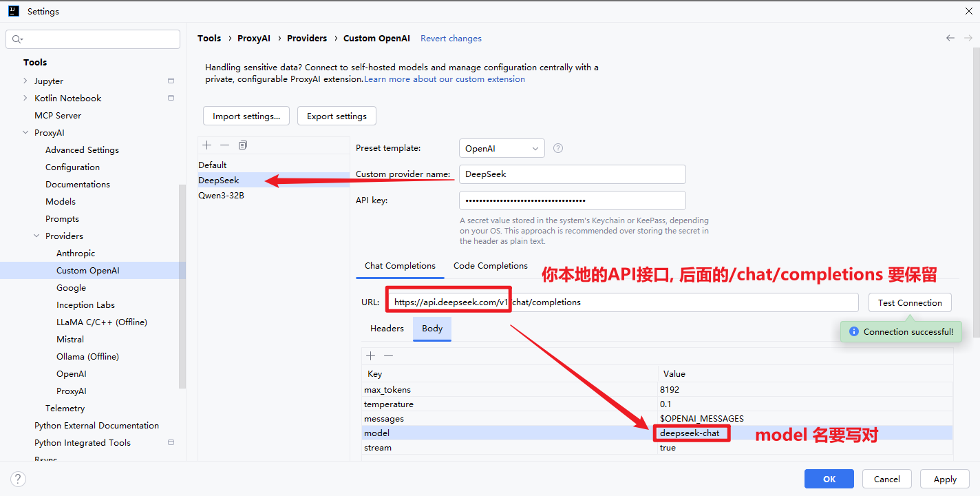The width and height of the screenshot is (980, 496).
Task: Click Import settings button
Action: click(x=246, y=116)
